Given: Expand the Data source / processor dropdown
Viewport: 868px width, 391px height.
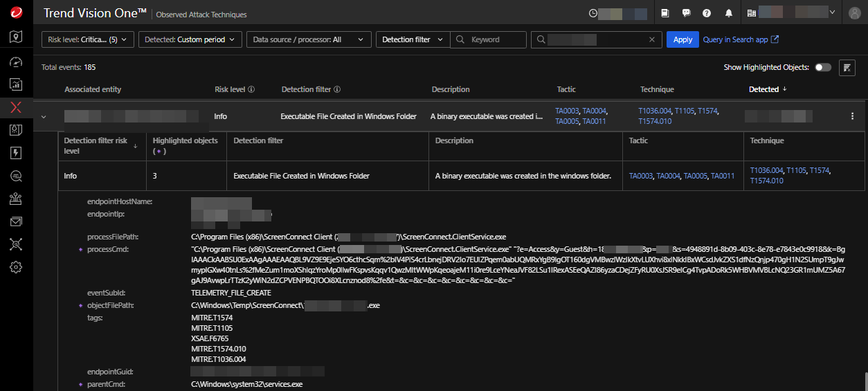Looking at the screenshot, I should (x=308, y=39).
